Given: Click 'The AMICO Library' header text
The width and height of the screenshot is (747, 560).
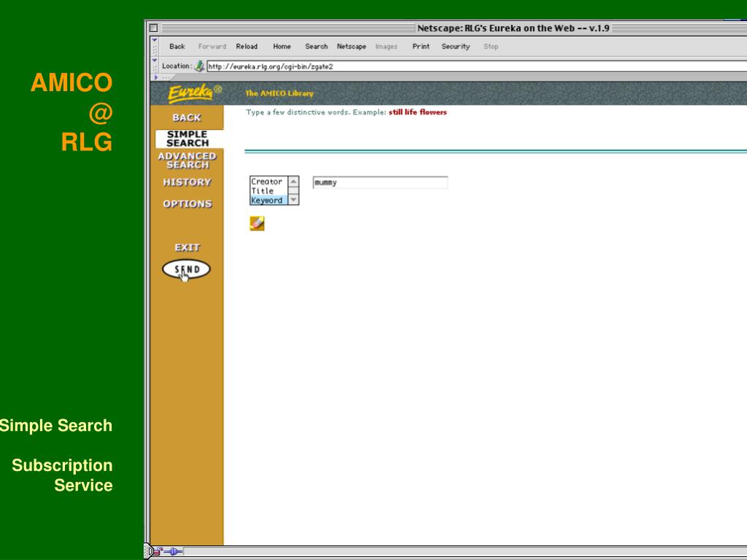Looking at the screenshot, I should [279, 93].
